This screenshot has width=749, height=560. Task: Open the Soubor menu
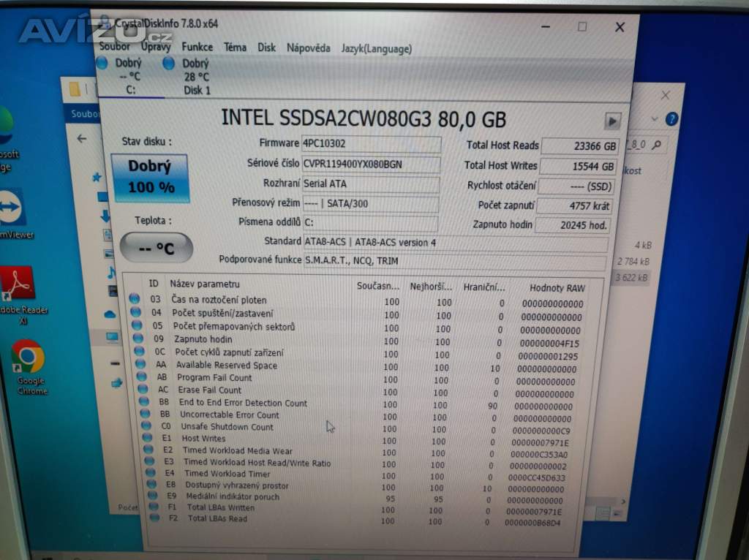115,46
